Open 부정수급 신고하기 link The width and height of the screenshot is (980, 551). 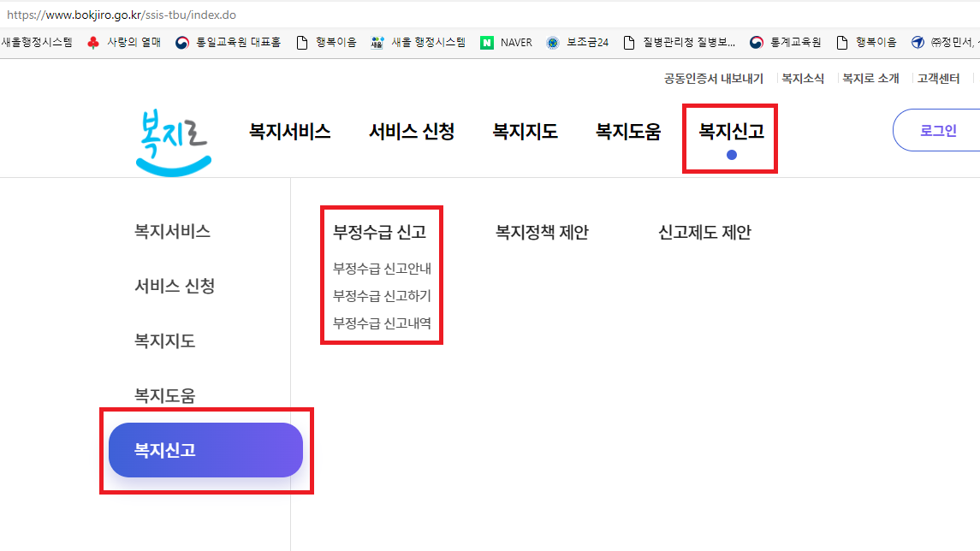click(x=382, y=296)
